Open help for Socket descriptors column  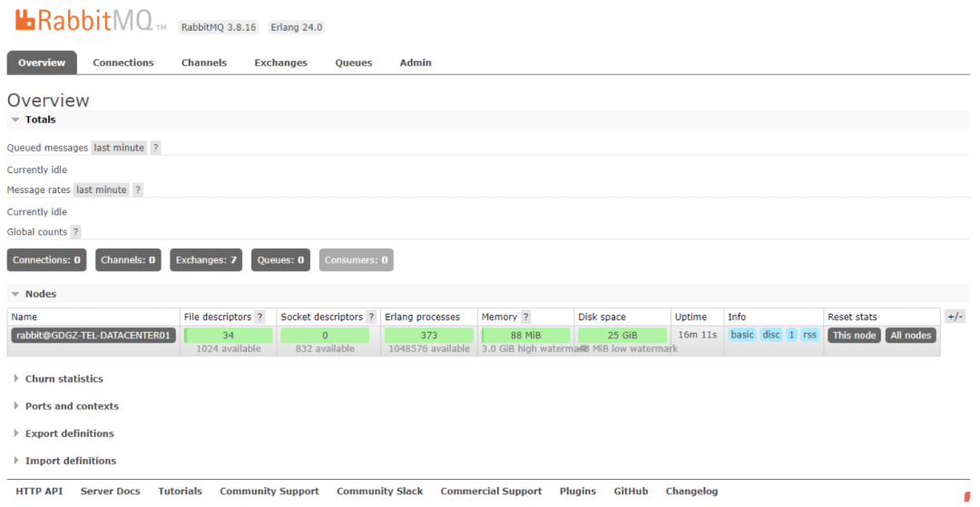(371, 317)
